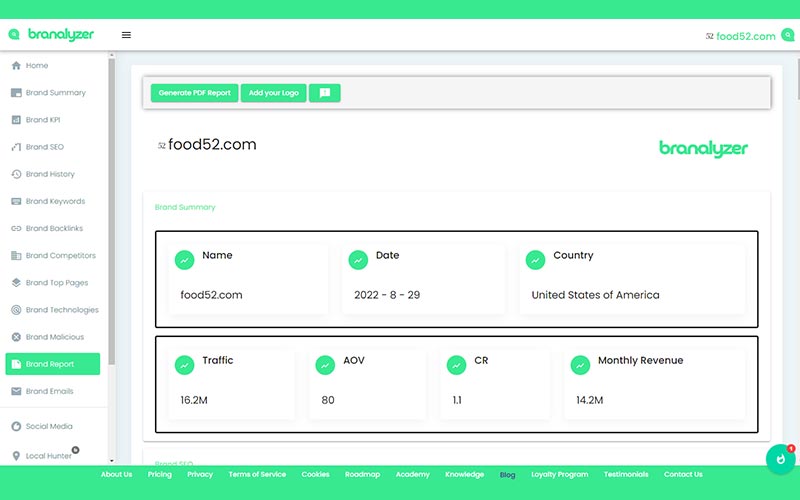Click the 14.2M monthly revenue value

pyautogui.click(x=590, y=400)
